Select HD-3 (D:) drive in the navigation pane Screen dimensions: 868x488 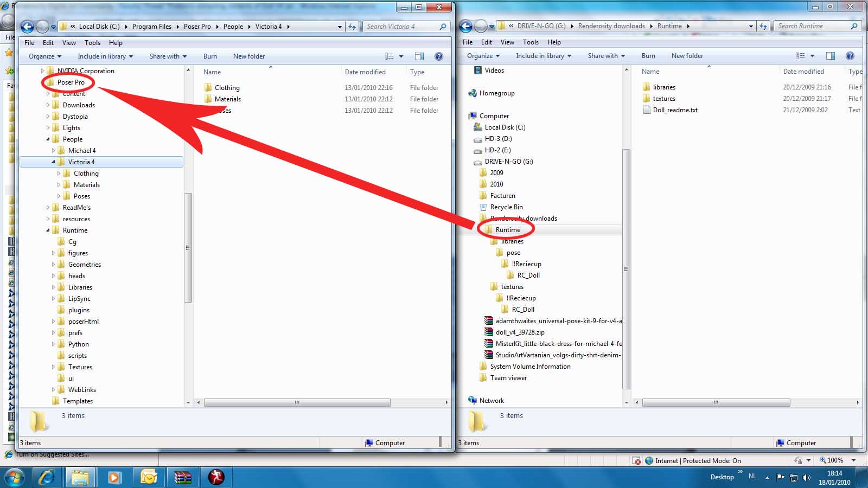498,139
